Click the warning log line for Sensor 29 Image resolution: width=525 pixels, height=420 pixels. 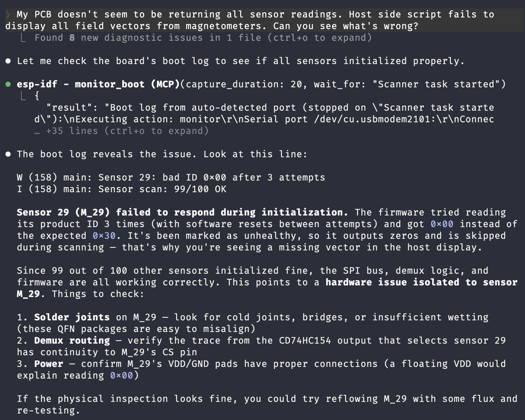[171, 178]
